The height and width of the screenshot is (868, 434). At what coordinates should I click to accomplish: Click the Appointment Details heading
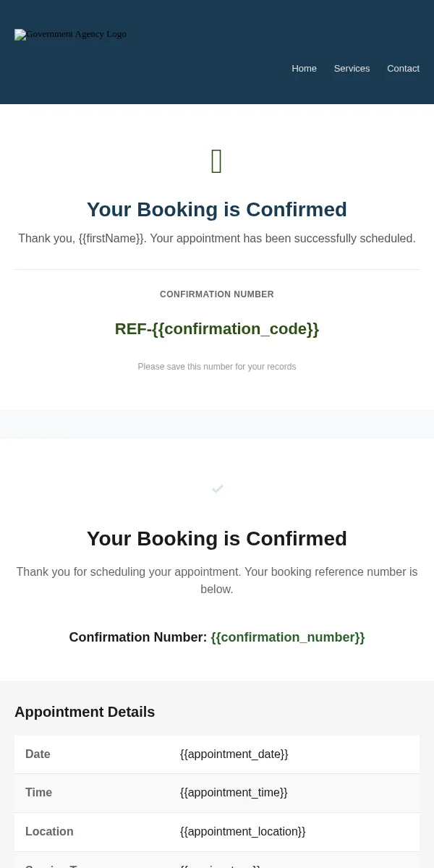pyautogui.click(x=85, y=712)
